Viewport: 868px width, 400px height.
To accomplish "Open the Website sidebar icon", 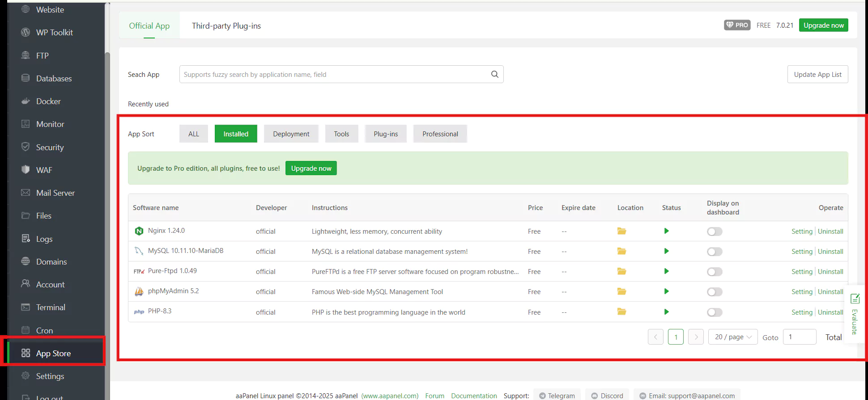I will click(x=26, y=9).
